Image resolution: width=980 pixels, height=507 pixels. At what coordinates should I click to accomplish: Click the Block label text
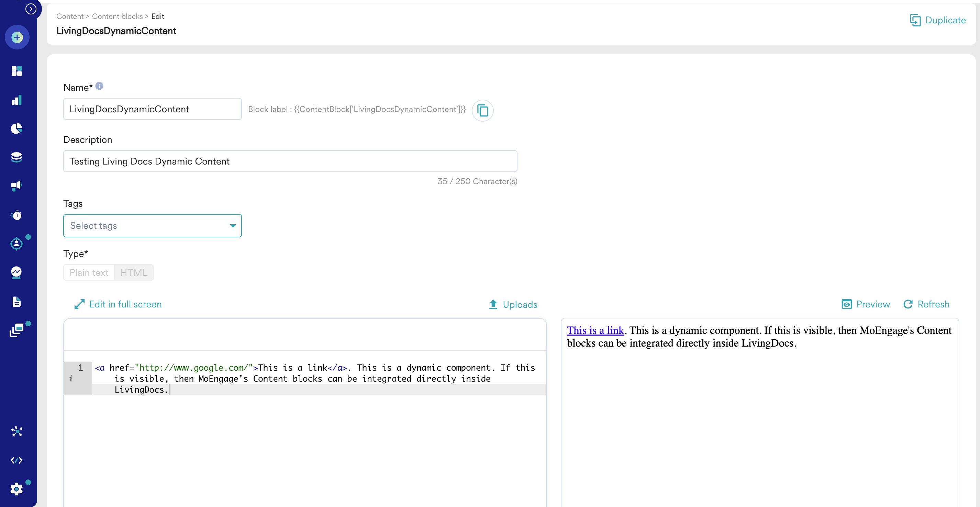(x=357, y=109)
